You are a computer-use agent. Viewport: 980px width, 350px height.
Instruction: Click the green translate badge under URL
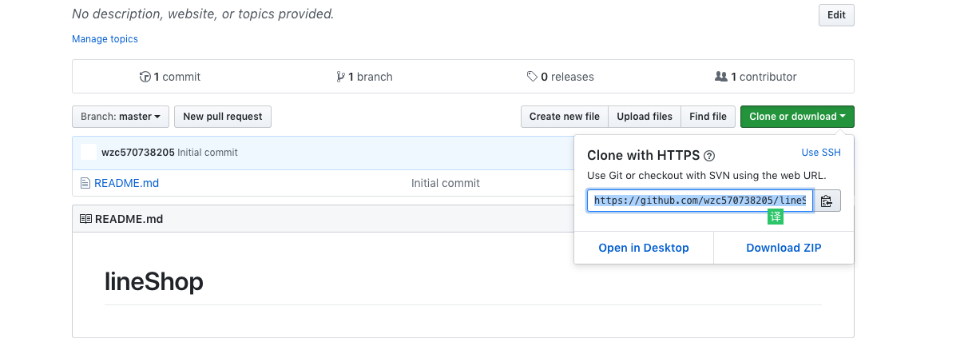775,217
